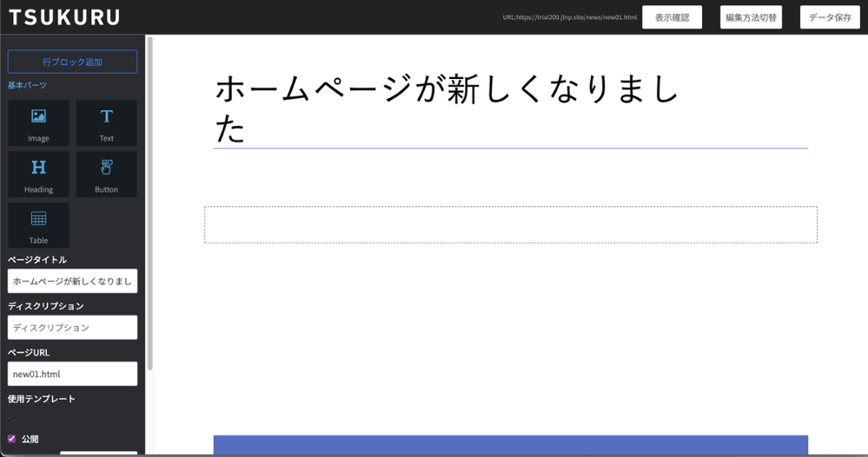Add a Table part
The height and width of the screenshot is (457, 868).
click(38, 225)
